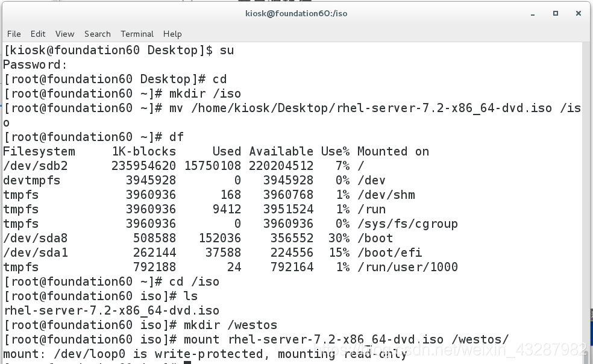593x364 pixels.
Task: Click the /sys/fs/cgroup mount point
Action: point(407,224)
